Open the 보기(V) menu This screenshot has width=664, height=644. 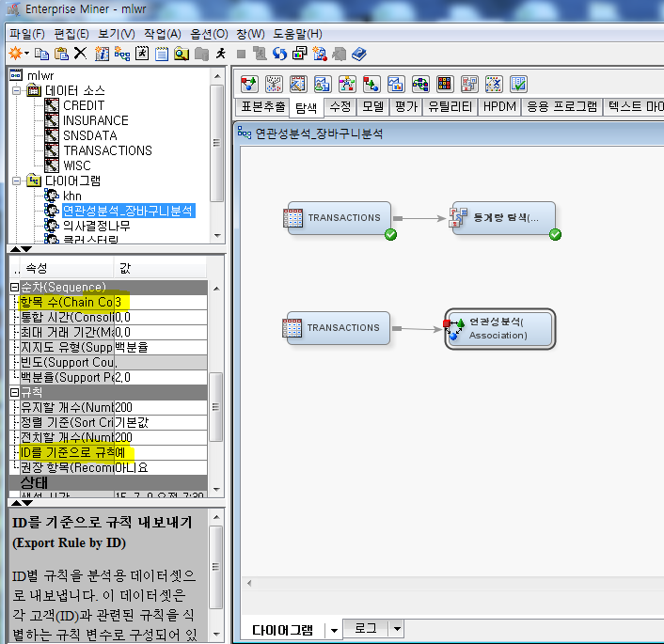pos(117,34)
